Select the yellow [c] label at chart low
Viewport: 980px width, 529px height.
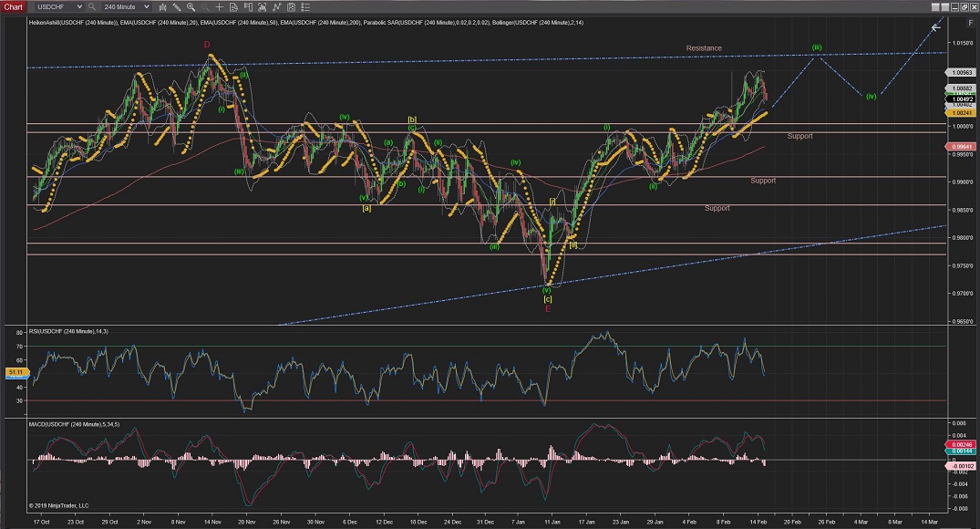click(548, 299)
